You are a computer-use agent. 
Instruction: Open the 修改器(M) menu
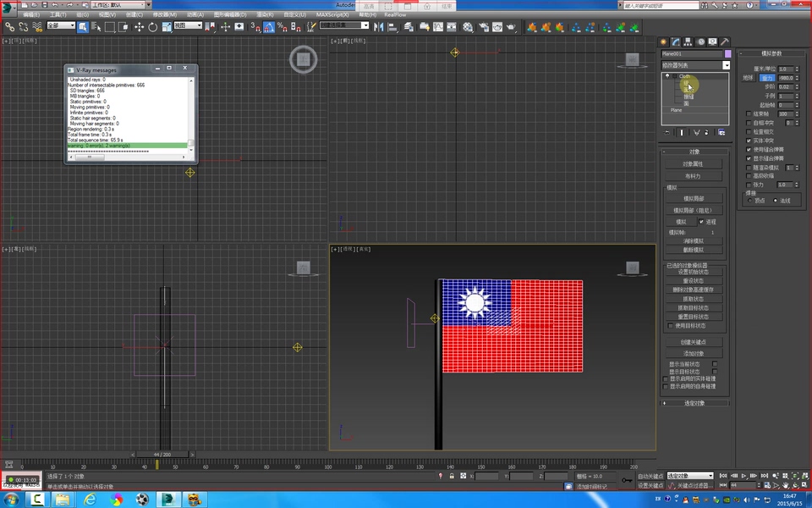point(165,14)
